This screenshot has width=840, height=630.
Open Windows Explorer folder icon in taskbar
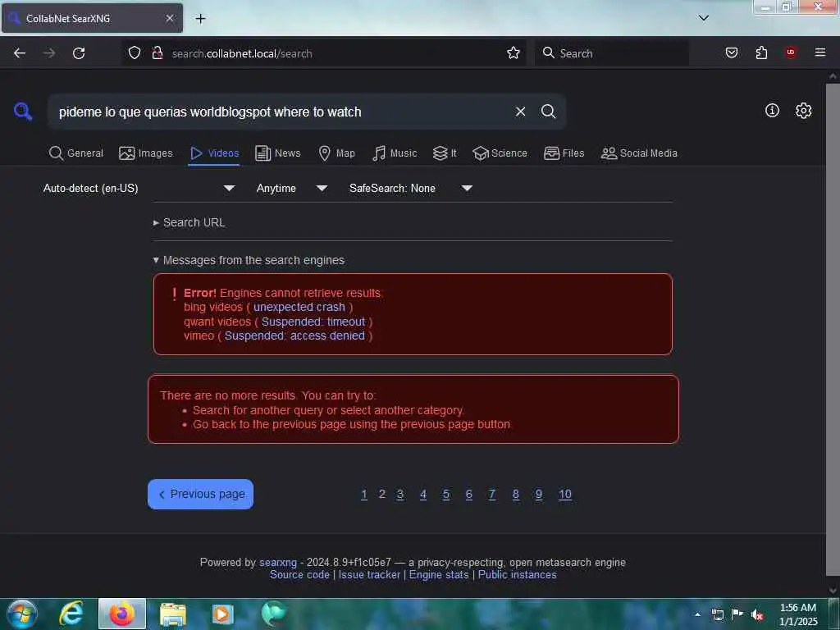point(172,614)
